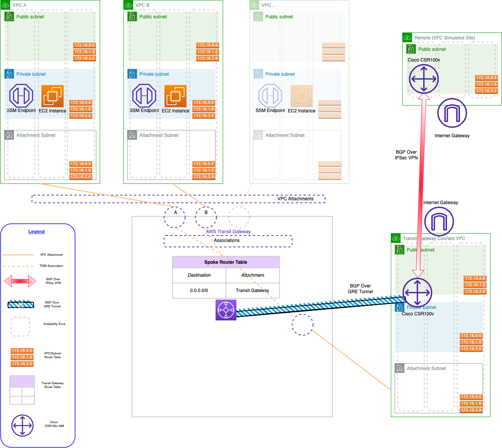Select the faded EC2 Instance icon in VPC ...
The image size is (502, 448).
coord(301,96)
